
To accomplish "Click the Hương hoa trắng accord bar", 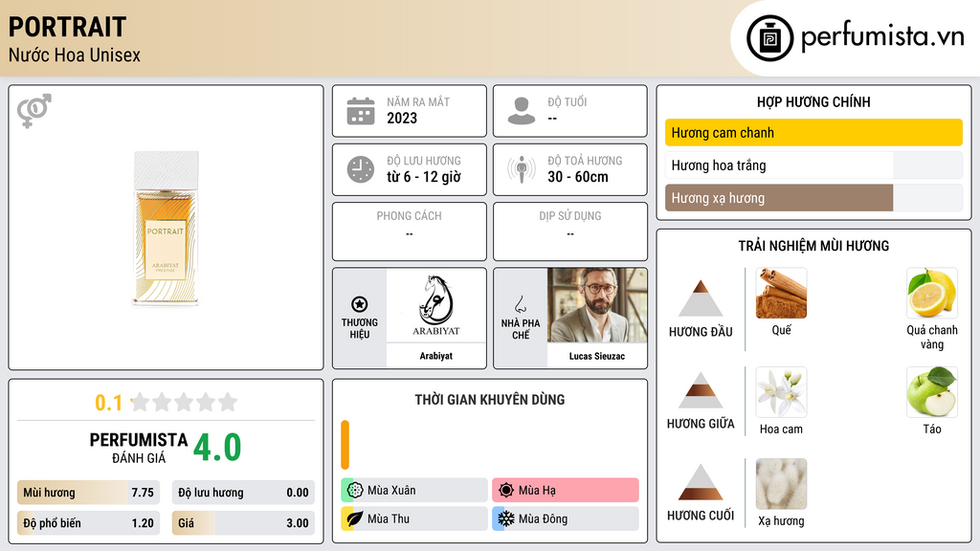I will pyautogui.click(x=813, y=165).
